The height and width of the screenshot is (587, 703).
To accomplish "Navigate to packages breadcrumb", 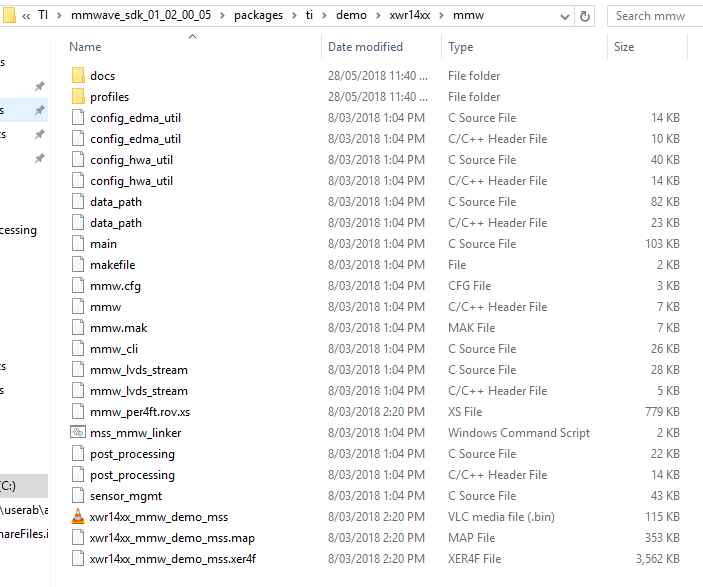I will pos(258,15).
